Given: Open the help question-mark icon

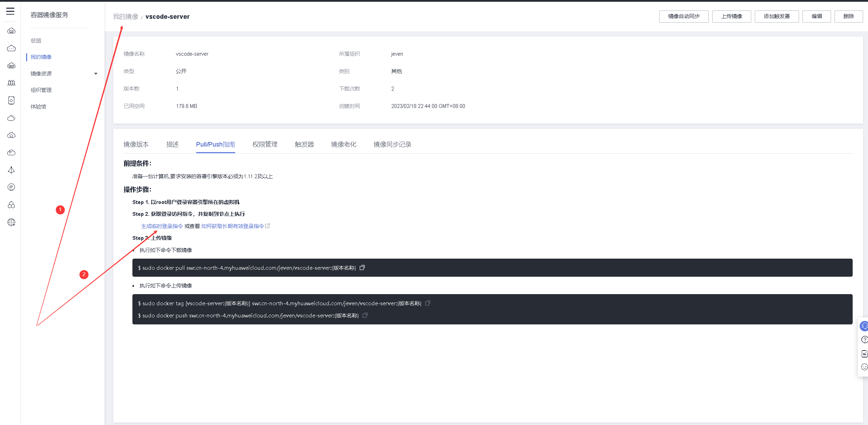Looking at the screenshot, I should point(864,340).
